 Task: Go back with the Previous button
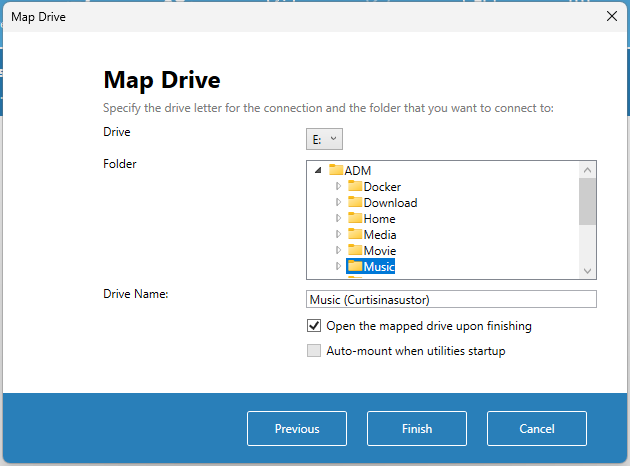(x=297, y=429)
